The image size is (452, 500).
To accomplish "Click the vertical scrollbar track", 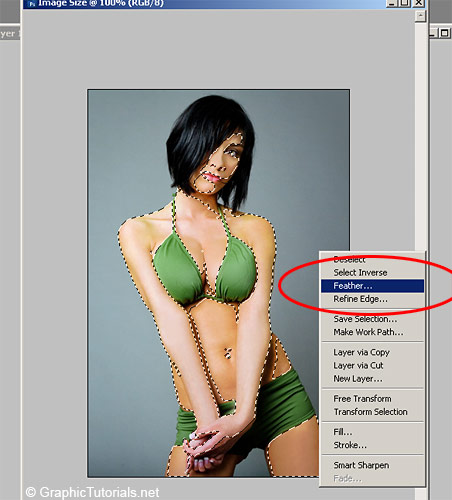I will tap(421, 136).
